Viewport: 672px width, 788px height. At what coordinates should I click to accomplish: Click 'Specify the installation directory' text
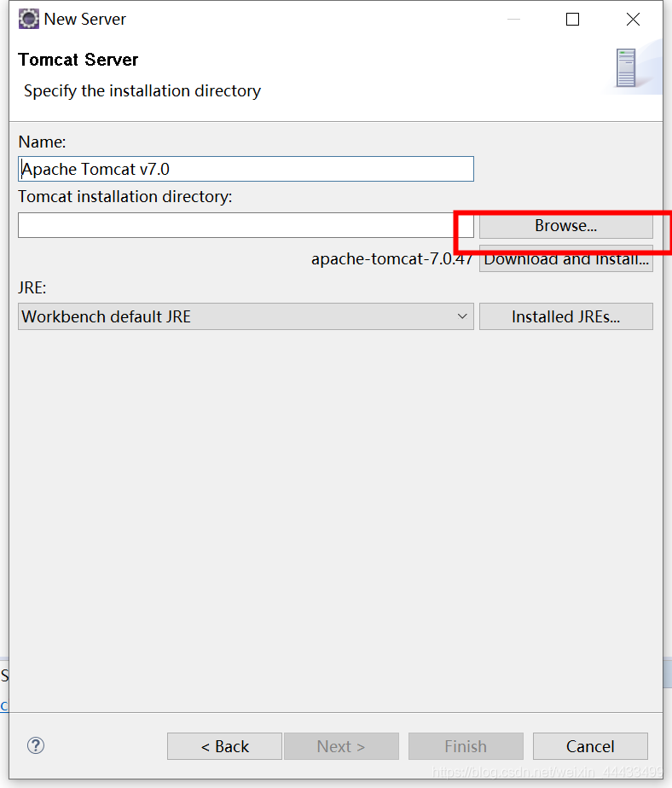(x=142, y=91)
